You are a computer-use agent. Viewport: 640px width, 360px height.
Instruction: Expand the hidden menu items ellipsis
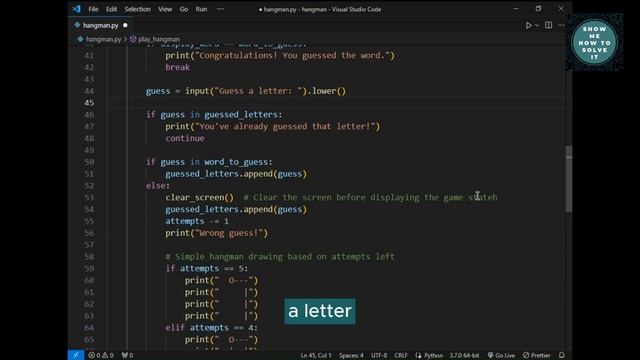point(220,9)
